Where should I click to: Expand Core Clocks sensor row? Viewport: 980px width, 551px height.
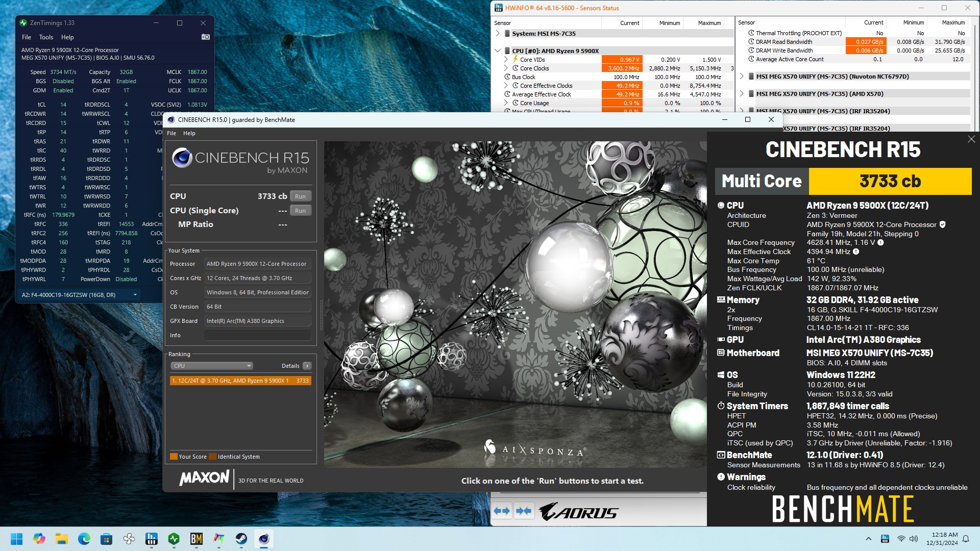click(506, 68)
